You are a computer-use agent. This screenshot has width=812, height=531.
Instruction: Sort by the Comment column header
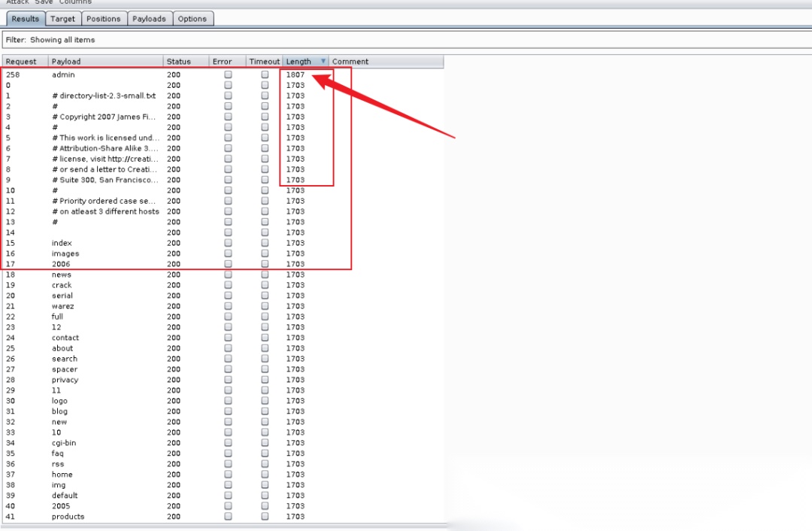point(386,61)
